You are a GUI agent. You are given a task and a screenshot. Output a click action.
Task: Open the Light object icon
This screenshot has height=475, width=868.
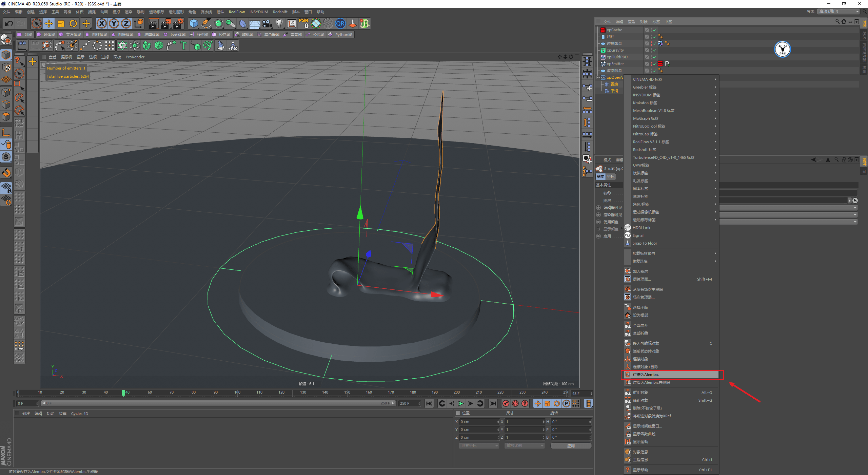point(279,23)
